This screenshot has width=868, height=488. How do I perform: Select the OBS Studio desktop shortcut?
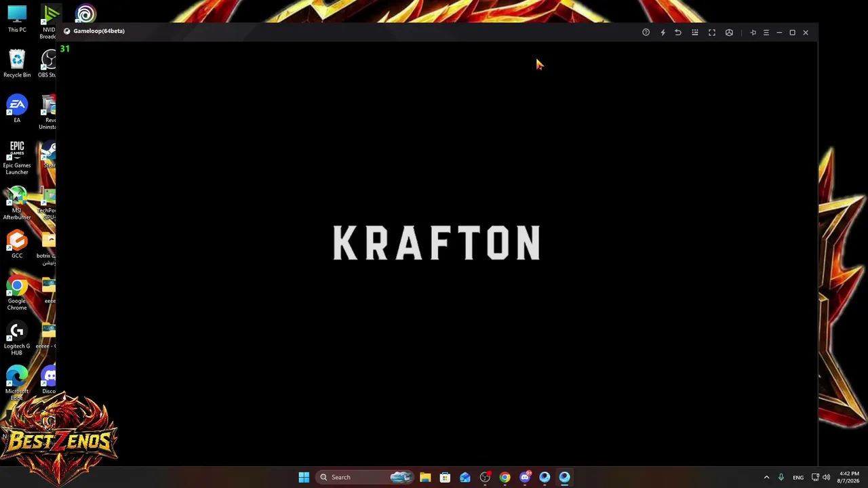click(x=47, y=64)
